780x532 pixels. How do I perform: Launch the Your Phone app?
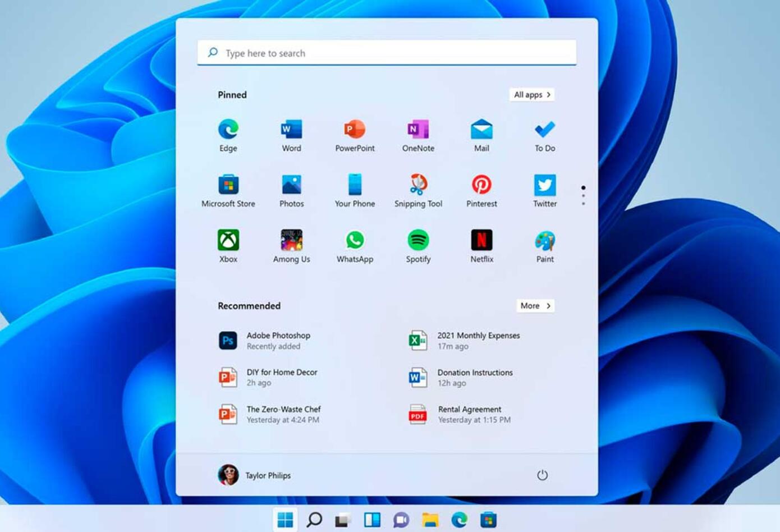tap(355, 191)
